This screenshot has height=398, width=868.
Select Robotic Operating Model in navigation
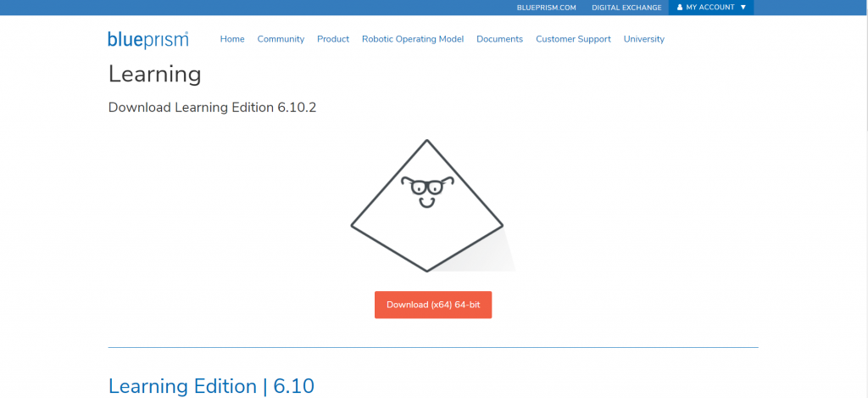(413, 39)
